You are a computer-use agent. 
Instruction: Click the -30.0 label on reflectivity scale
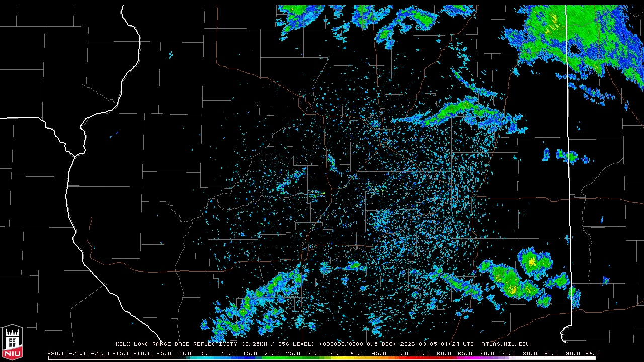tap(56, 353)
